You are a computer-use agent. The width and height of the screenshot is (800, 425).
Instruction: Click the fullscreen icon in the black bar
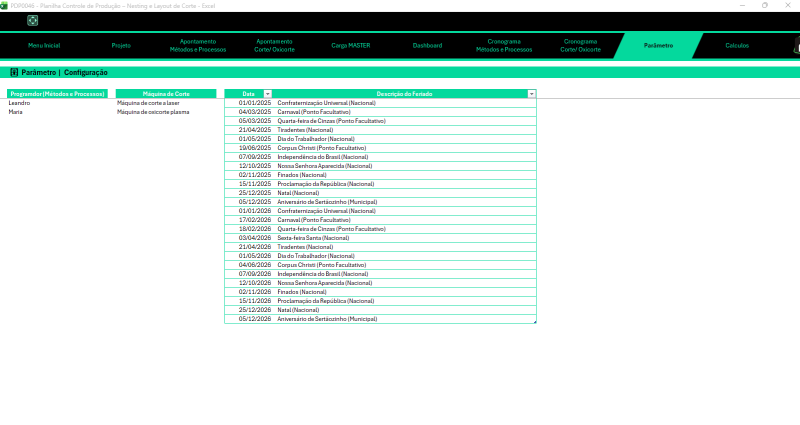pyautogui.click(x=32, y=20)
